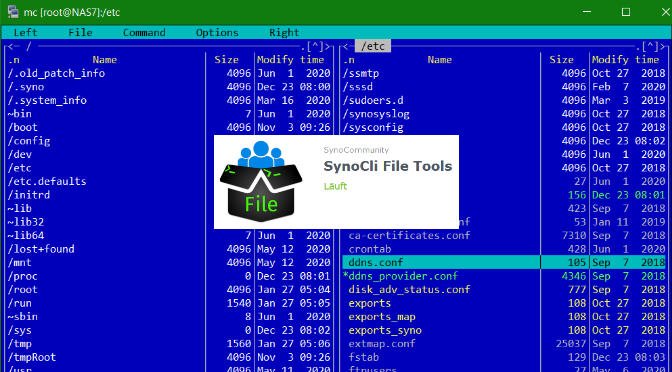
Task: Select the ~lib32 symlink entry
Action: coord(25,222)
